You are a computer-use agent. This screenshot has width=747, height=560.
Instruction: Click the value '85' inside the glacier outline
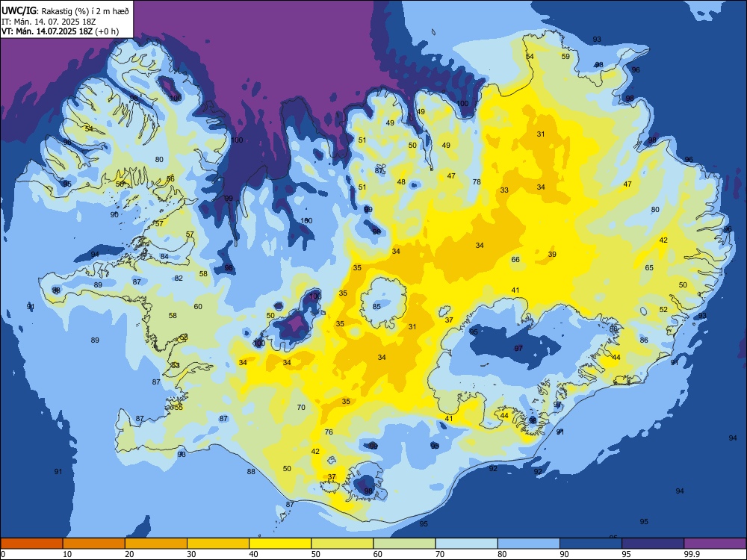pos(376,307)
